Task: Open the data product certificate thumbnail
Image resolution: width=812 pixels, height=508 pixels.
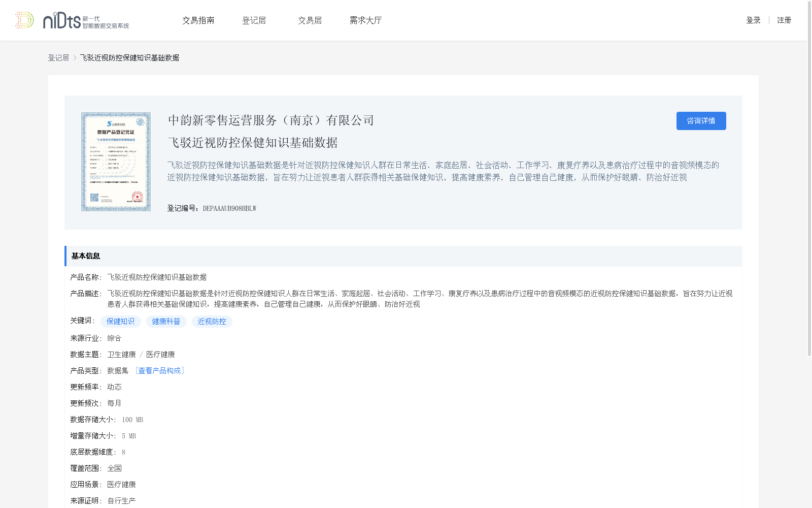Action: 116,162
